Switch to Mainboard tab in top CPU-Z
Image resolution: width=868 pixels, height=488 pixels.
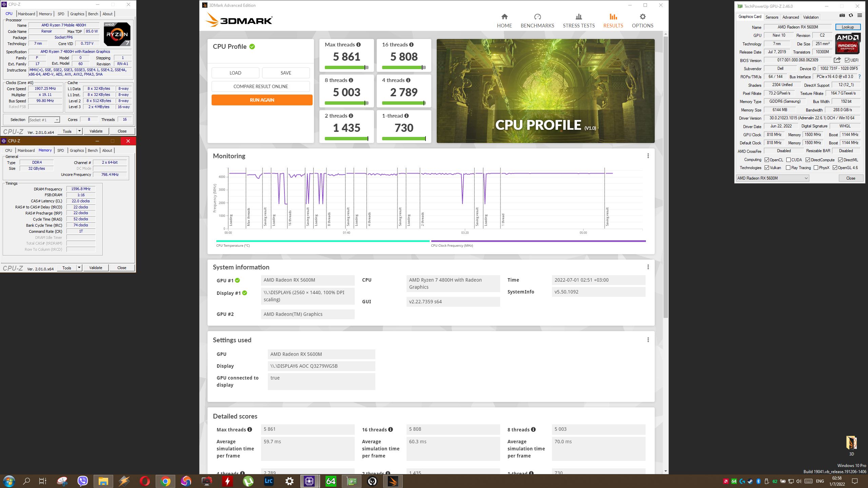tap(26, 14)
